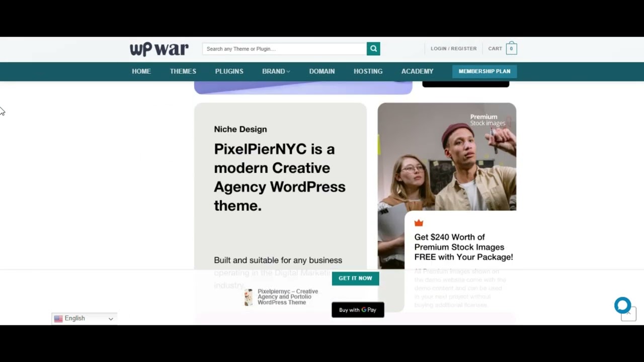This screenshot has width=644, height=362.
Task: Focus the Search any Theme or Plugin field
Action: [x=285, y=49]
